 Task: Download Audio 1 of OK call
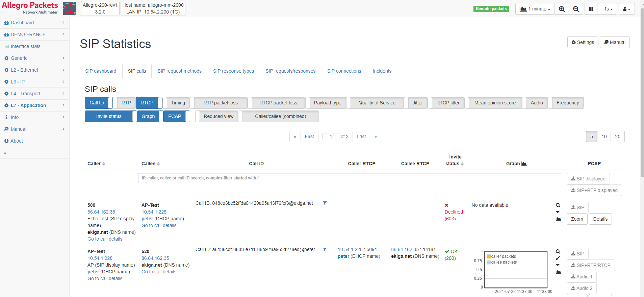click(582, 277)
